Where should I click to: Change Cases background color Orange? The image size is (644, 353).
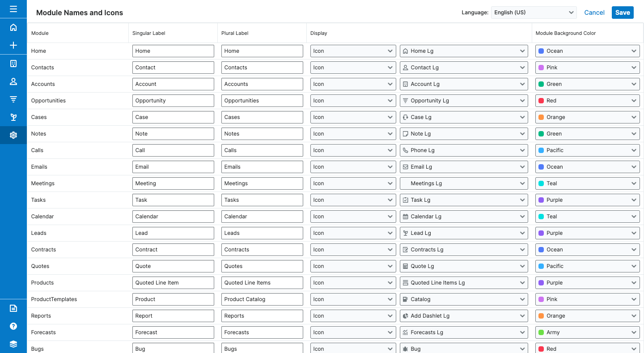pos(587,117)
